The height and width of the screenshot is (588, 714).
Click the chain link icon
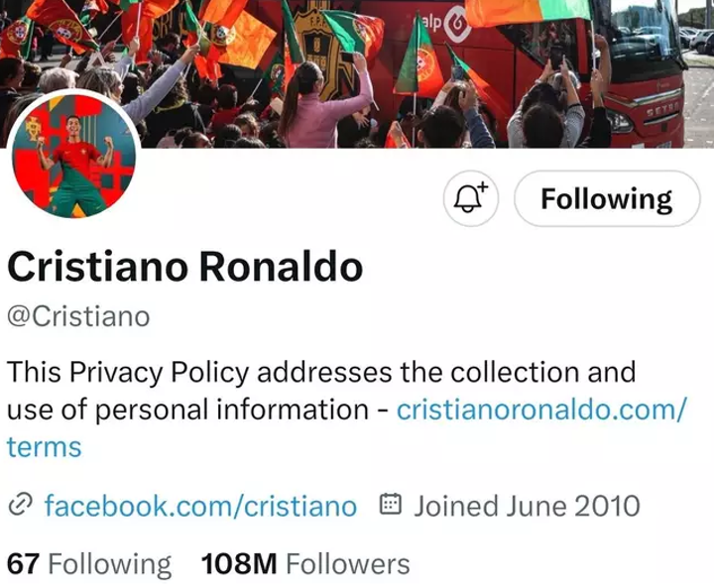(20, 506)
